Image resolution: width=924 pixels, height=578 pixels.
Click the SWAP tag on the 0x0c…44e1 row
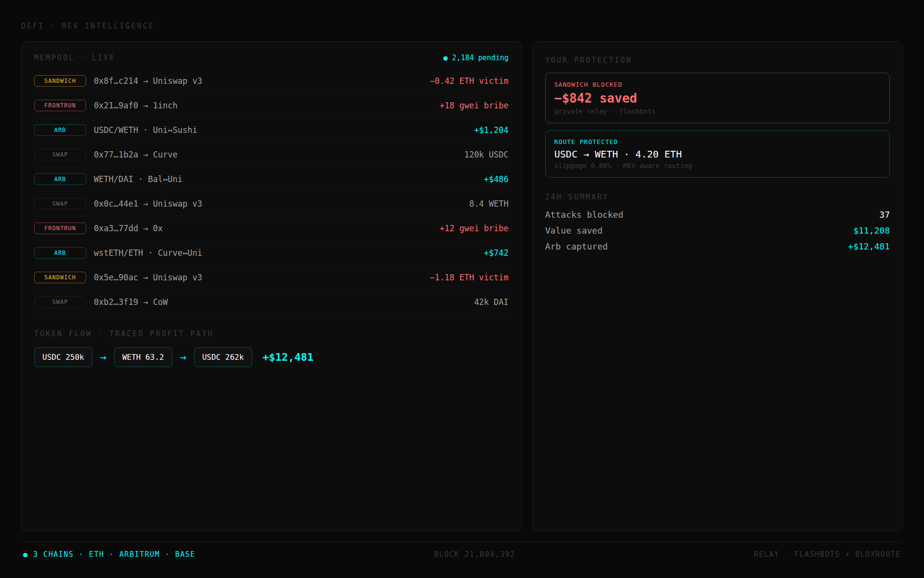tap(60, 204)
